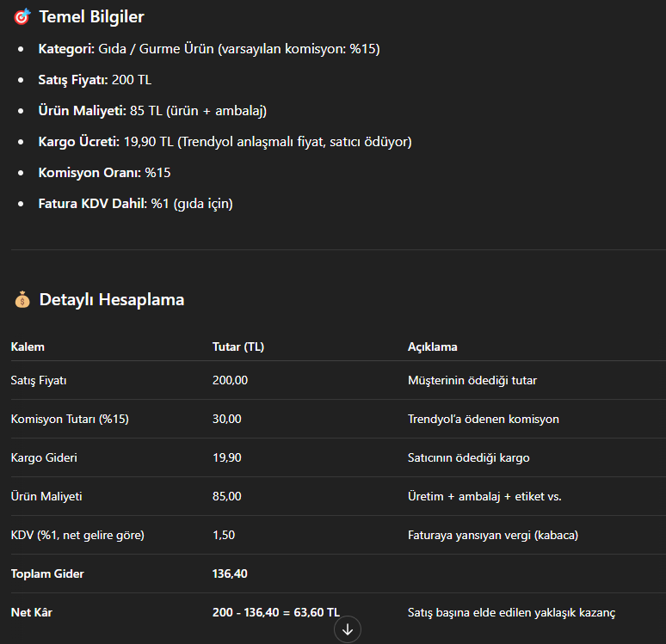Screen dimensions: 666x644
Task: Click the '200,00' amount cell
Action: tap(231, 380)
